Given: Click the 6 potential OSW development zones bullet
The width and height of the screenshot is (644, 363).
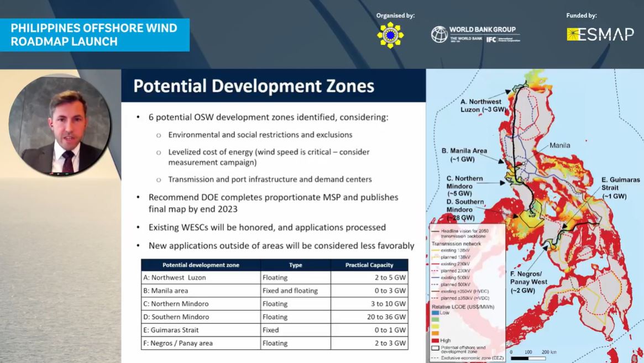Looking at the screenshot, I should pos(268,118).
